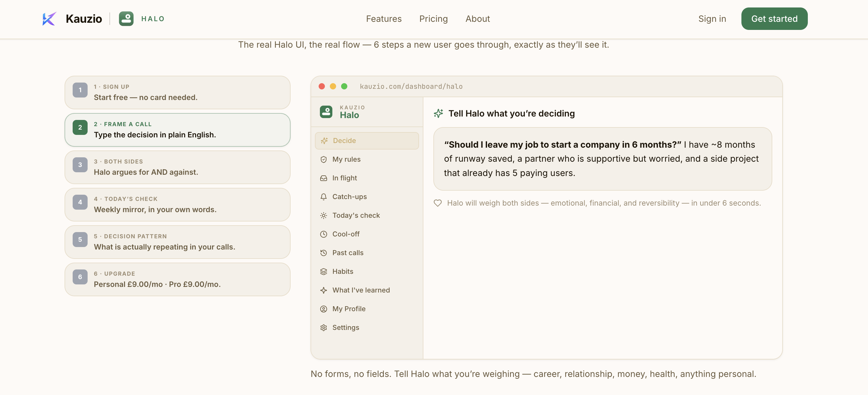Click the Get started button
This screenshot has height=395, width=868.
click(774, 19)
